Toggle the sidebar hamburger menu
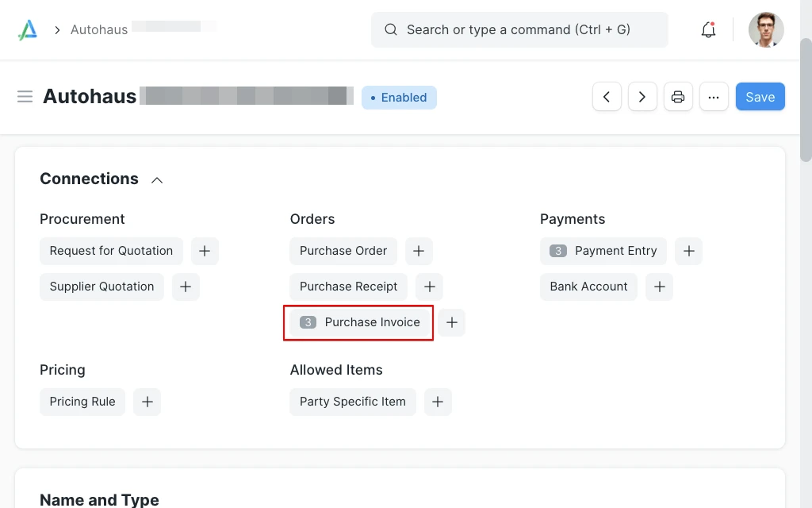 25,97
